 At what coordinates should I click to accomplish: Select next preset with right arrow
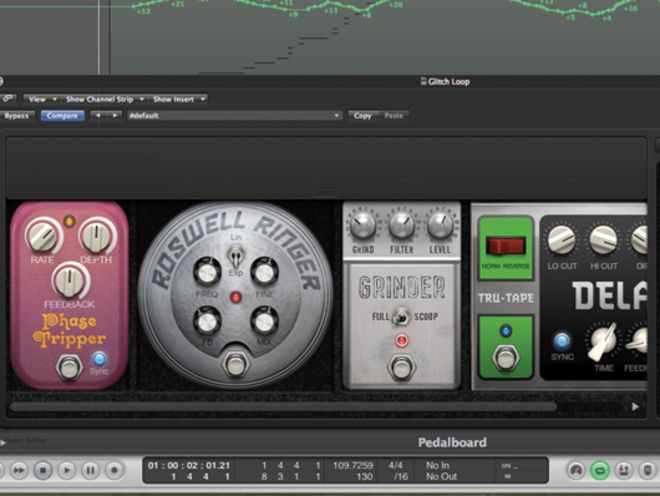coord(114,115)
